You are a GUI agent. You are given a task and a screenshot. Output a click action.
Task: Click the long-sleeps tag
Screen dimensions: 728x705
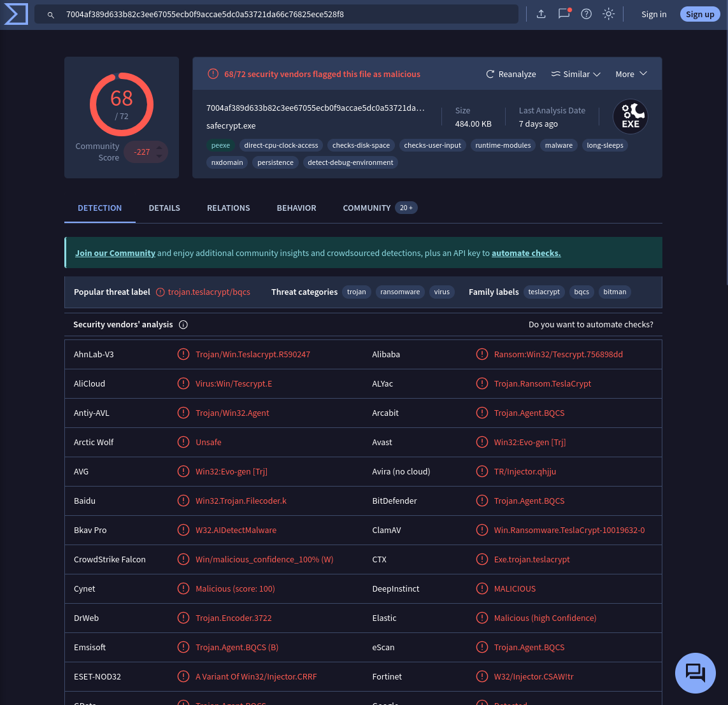coord(605,145)
